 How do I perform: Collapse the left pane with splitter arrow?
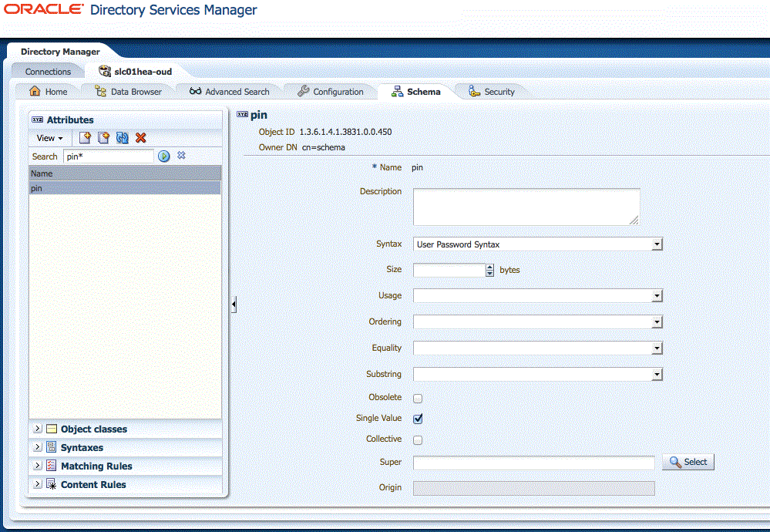click(234, 305)
